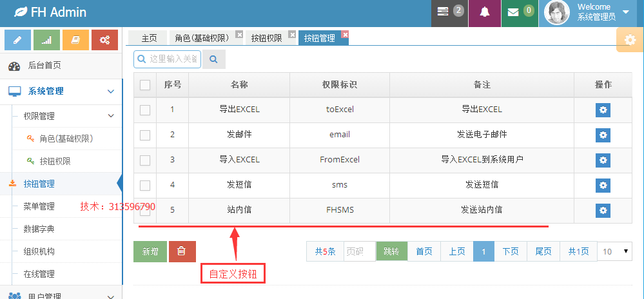This screenshot has height=299, width=644.
Task: Go to 尾页 in pagination
Action: 543,251
